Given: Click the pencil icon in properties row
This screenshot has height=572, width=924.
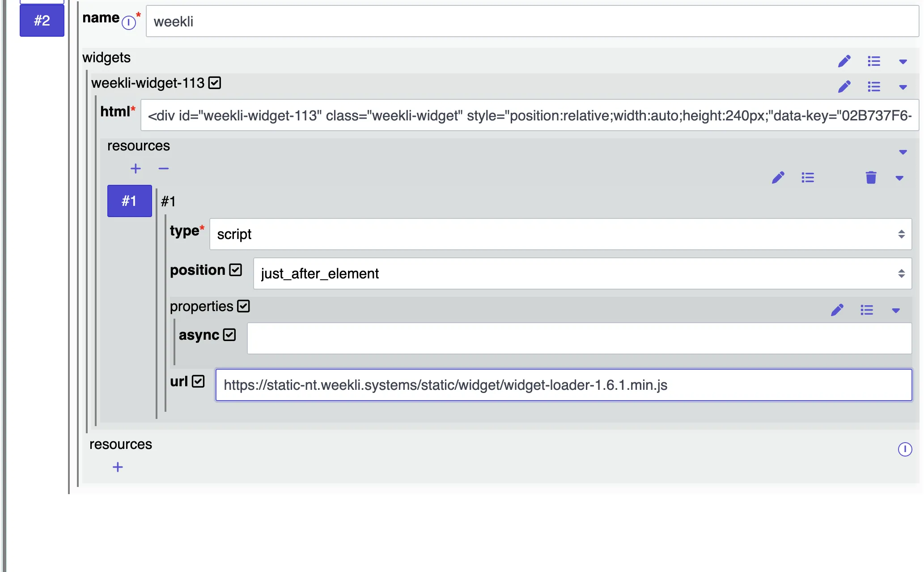Looking at the screenshot, I should click(837, 310).
